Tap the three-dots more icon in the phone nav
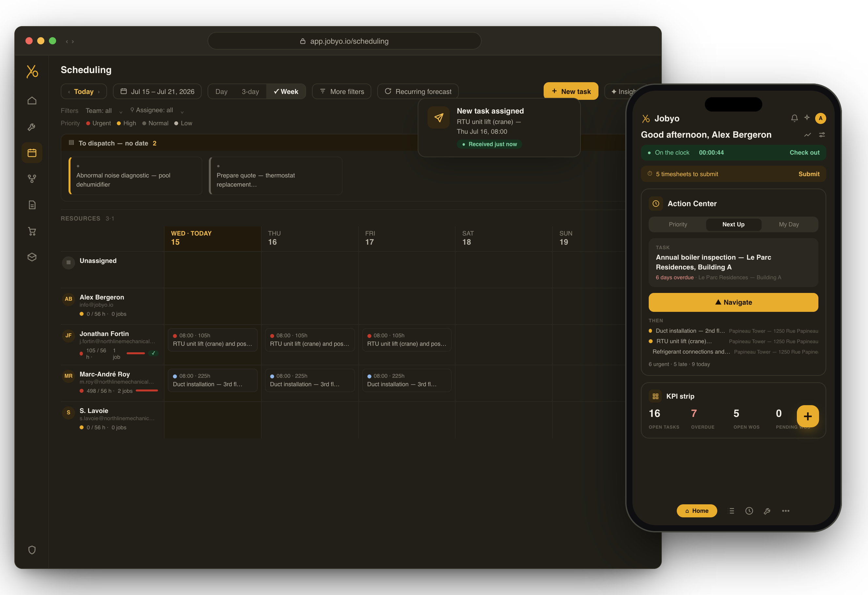The width and height of the screenshot is (868, 595). [785, 511]
